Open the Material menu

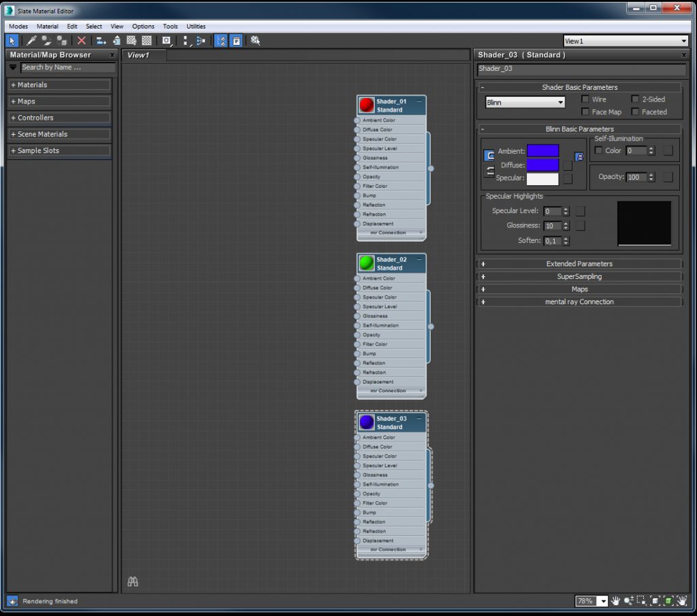tap(48, 27)
